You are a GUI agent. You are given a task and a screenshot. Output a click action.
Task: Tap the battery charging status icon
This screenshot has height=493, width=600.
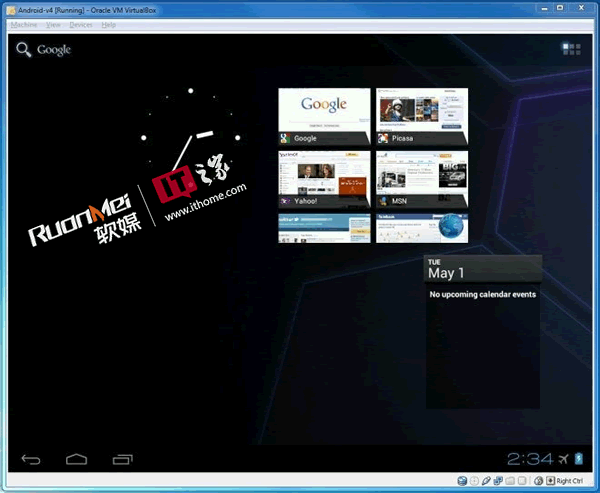pos(579,459)
